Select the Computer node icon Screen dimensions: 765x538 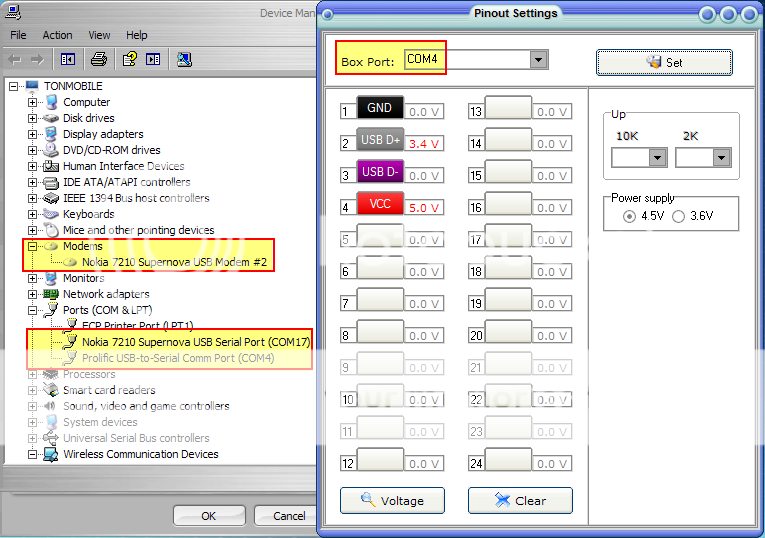51,102
